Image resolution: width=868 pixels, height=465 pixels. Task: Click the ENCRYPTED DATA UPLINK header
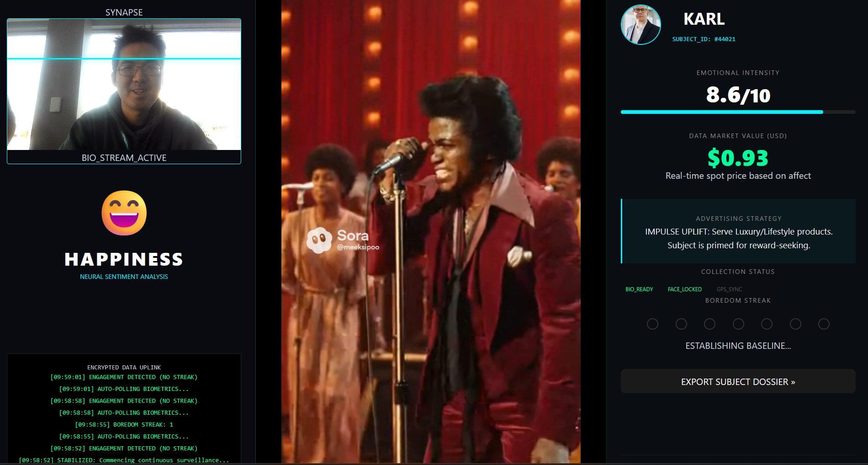[x=124, y=368]
